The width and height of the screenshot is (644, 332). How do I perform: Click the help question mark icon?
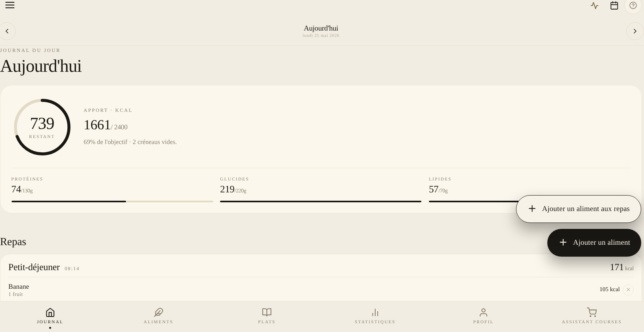(x=633, y=6)
